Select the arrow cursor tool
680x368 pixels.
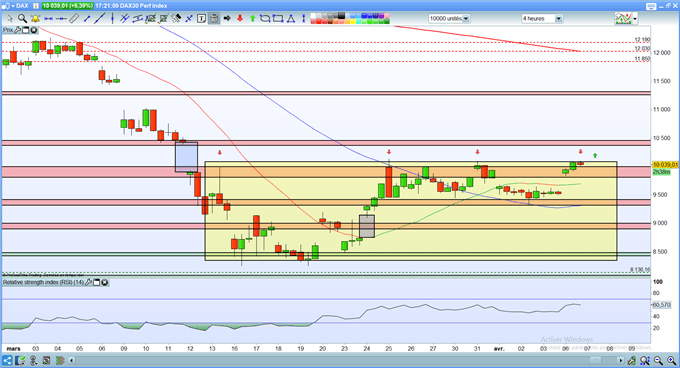[x=10, y=18]
